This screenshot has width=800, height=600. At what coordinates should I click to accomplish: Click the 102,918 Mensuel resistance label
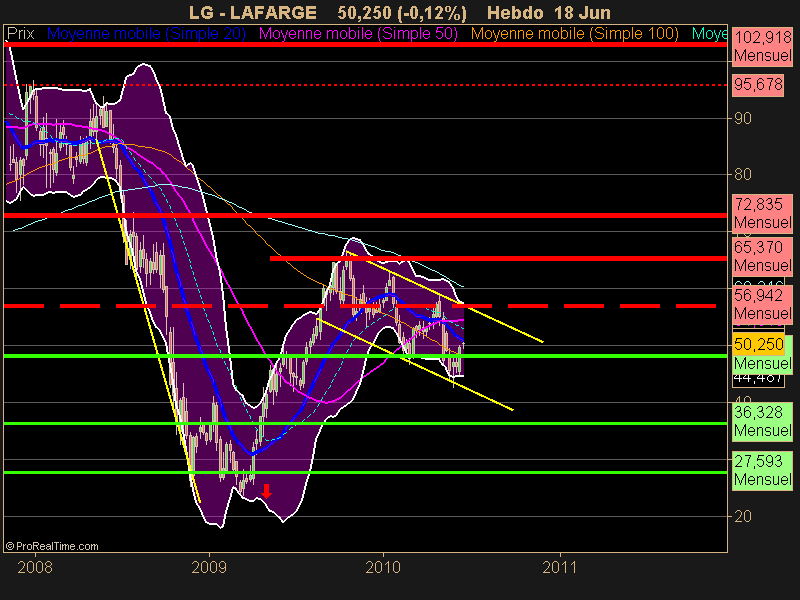[x=762, y=46]
